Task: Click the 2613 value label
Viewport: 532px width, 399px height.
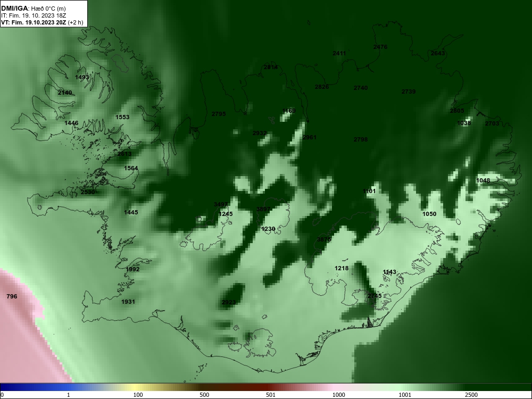Action: [124, 154]
